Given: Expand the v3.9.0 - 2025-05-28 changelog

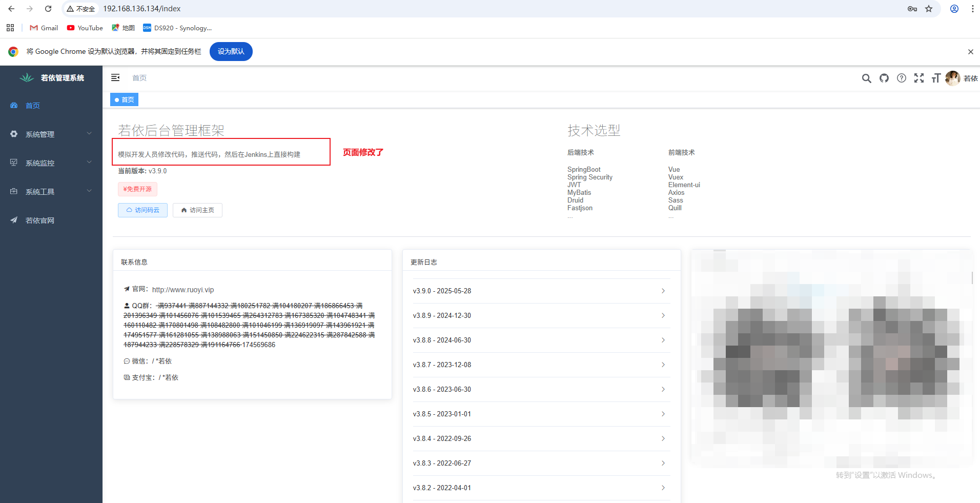Looking at the screenshot, I should point(541,291).
